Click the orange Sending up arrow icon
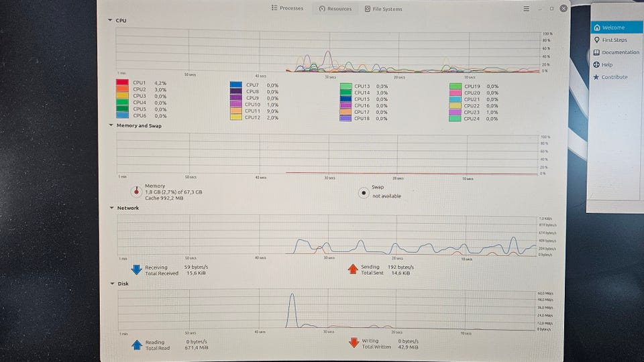 (x=353, y=269)
